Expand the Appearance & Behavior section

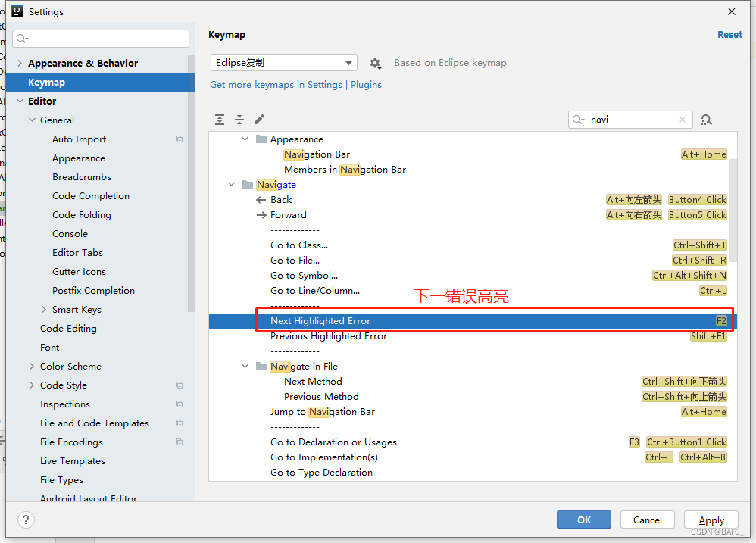coord(20,63)
